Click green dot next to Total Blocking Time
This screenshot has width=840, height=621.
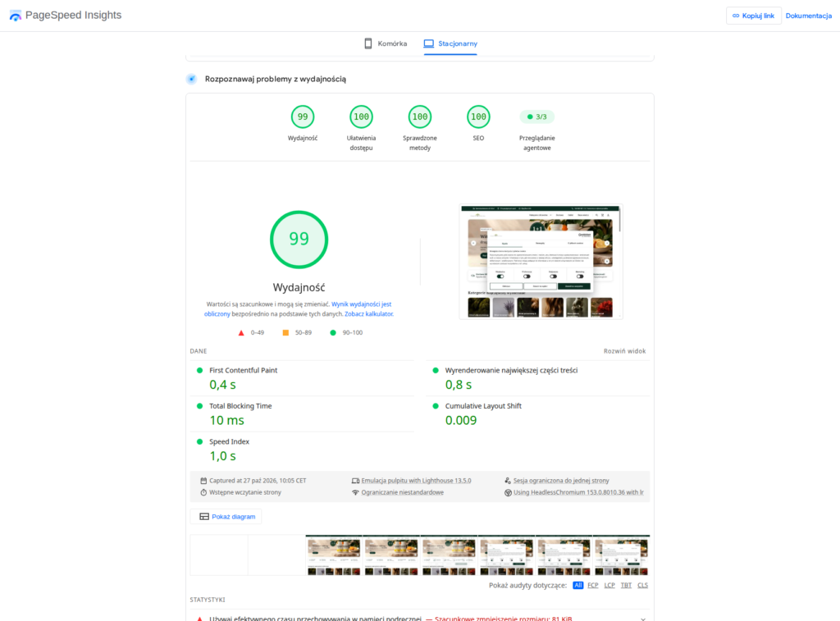point(200,406)
